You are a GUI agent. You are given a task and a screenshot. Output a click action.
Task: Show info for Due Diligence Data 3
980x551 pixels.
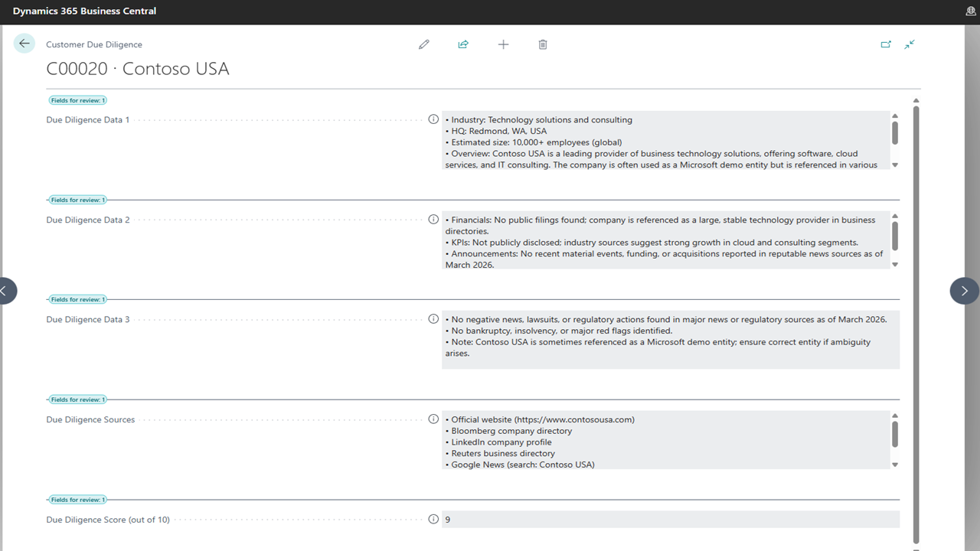pyautogui.click(x=433, y=319)
